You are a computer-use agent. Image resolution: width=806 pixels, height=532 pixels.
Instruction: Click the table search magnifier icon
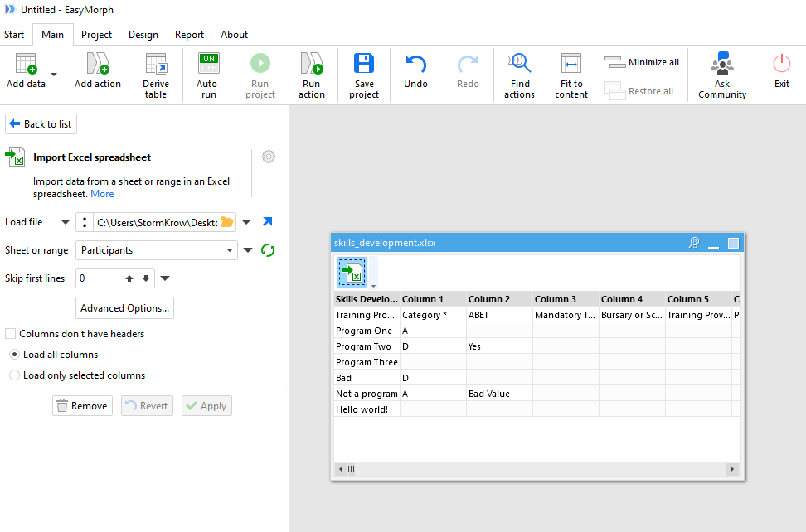[694, 242]
